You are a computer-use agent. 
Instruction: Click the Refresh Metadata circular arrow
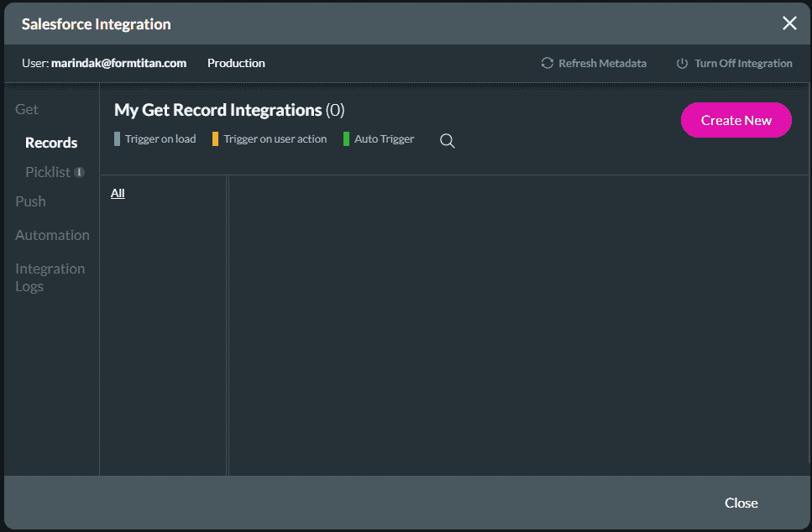coord(547,63)
